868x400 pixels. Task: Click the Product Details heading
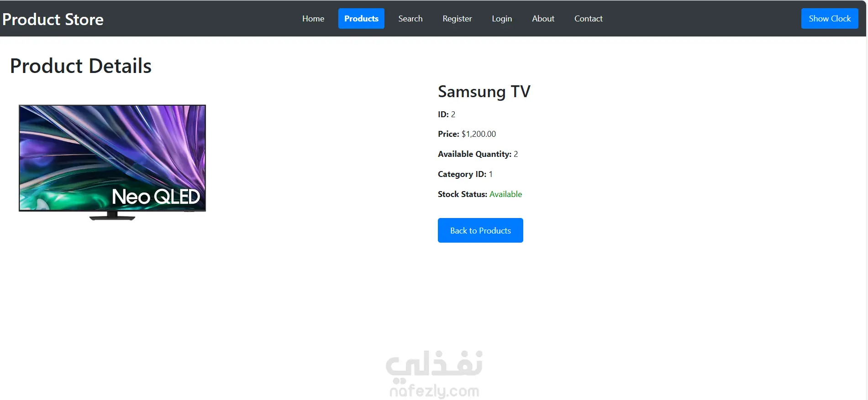[81, 66]
